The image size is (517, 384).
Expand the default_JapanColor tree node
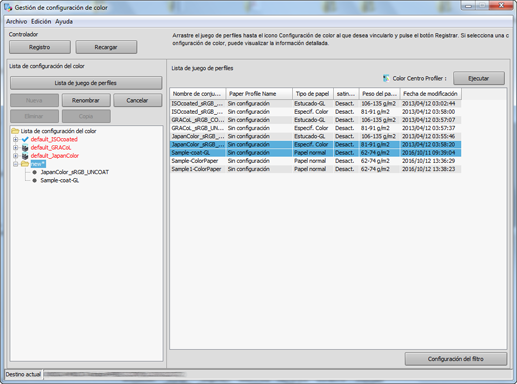(x=15, y=156)
